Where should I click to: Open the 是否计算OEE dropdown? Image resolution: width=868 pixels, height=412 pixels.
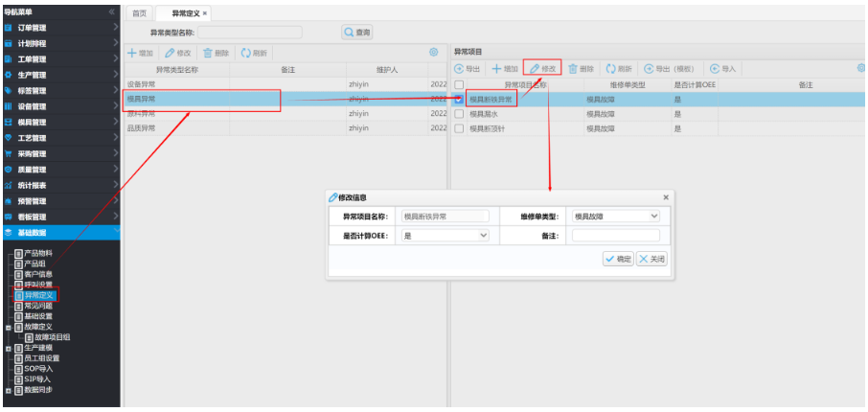[x=445, y=235]
